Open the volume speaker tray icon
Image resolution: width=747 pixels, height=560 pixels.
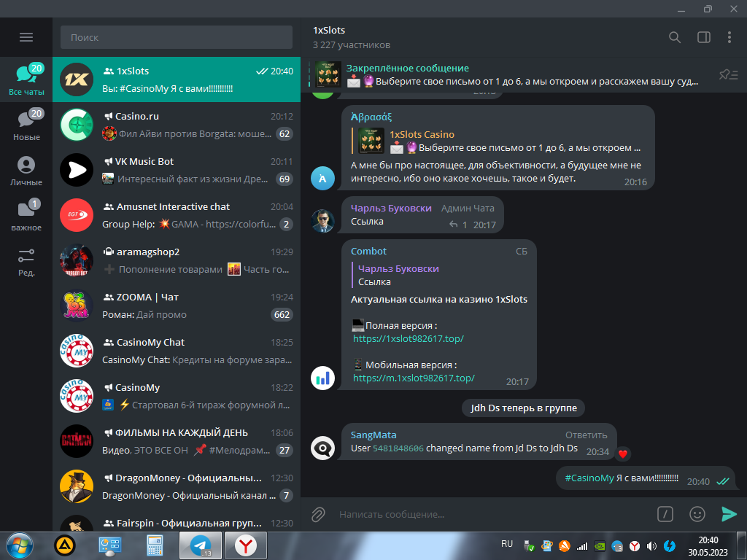pyautogui.click(x=651, y=546)
